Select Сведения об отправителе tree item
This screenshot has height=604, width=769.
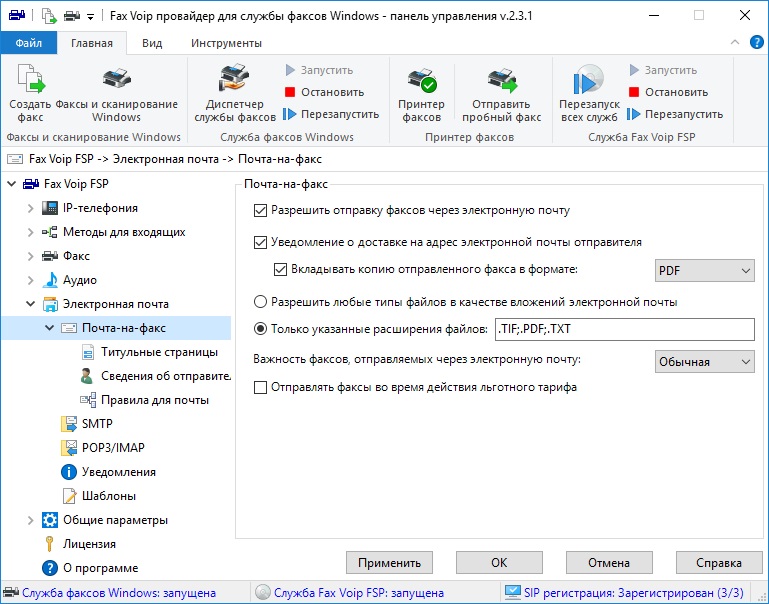165,376
